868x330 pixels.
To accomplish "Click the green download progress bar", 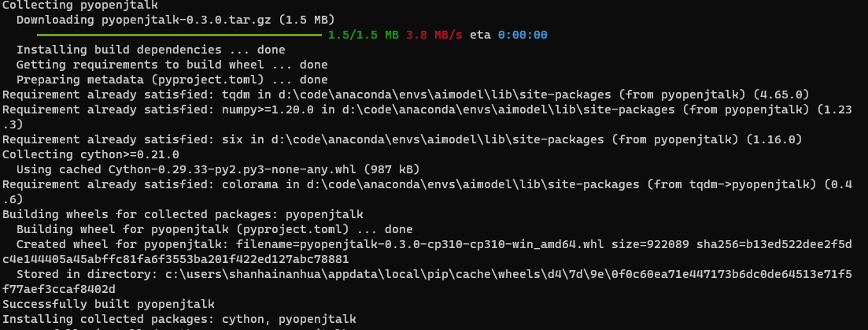I will (x=179, y=35).
